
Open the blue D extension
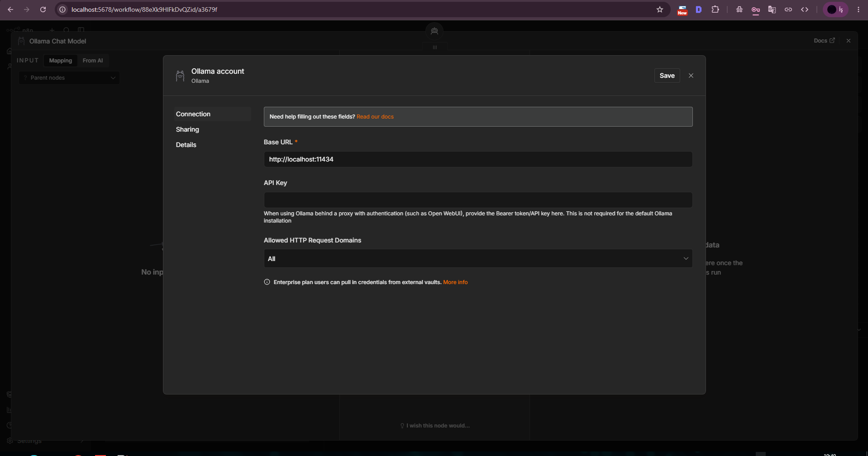pyautogui.click(x=699, y=9)
